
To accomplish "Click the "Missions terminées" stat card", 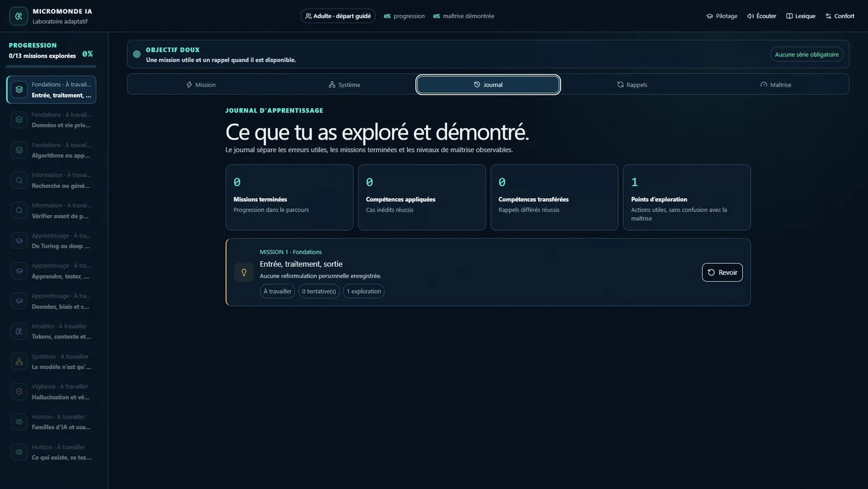I will click(x=290, y=197).
